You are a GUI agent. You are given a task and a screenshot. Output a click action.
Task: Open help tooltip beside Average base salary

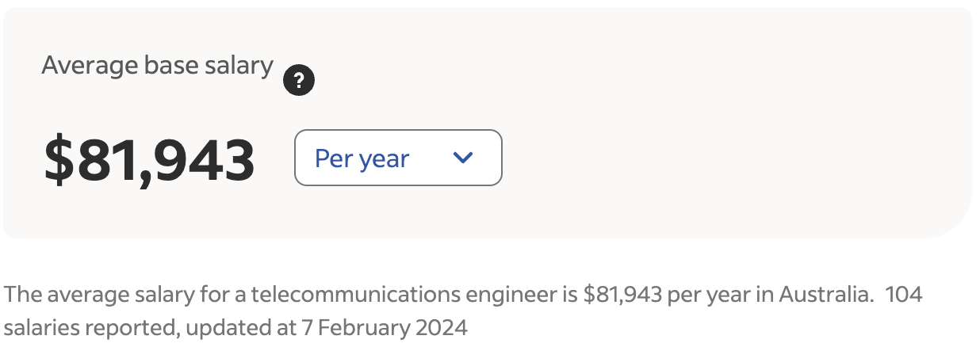tap(299, 81)
